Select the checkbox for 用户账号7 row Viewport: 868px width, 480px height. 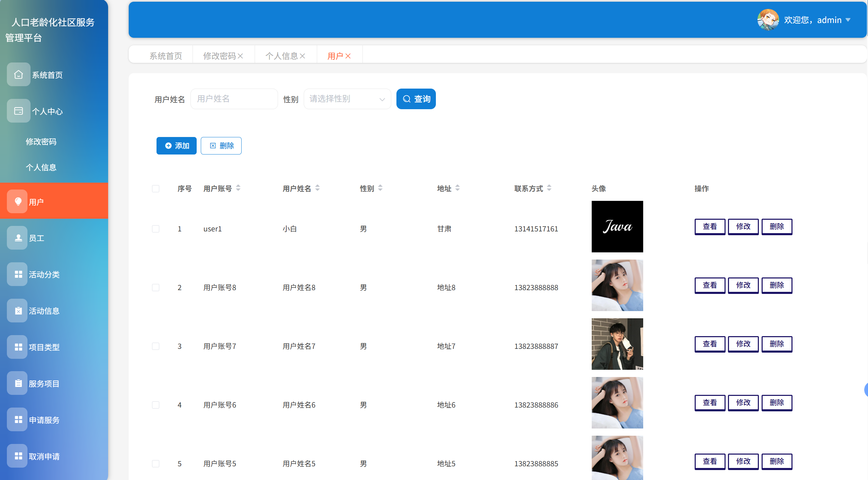[155, 346]
